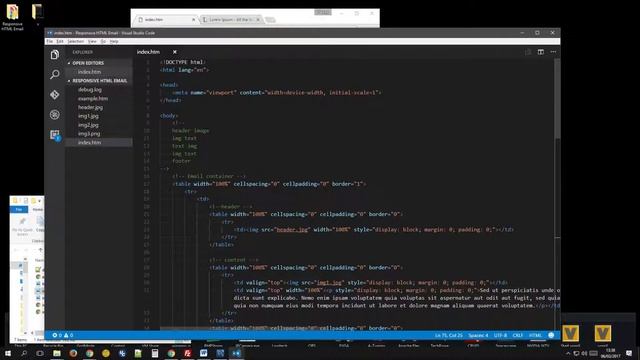
Task: Click the feedback smiley in the status bar
Action: pyautogui.click(x=551, y=335)
